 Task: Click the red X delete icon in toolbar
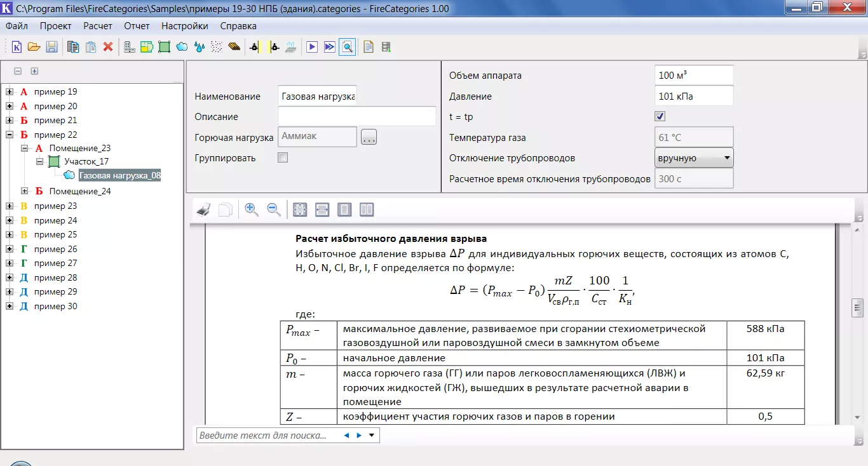108,47
